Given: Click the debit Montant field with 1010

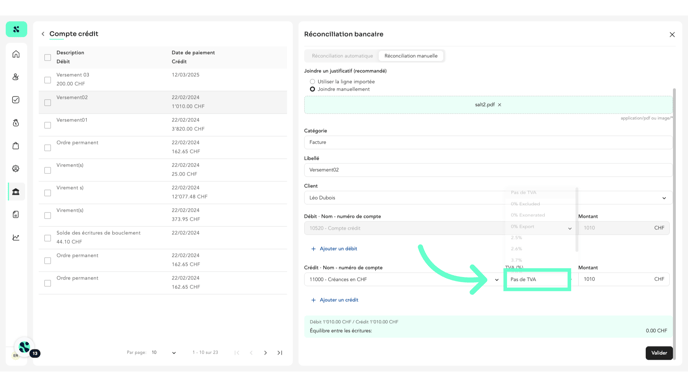Looking at the screenshot, I should (624, 228).
